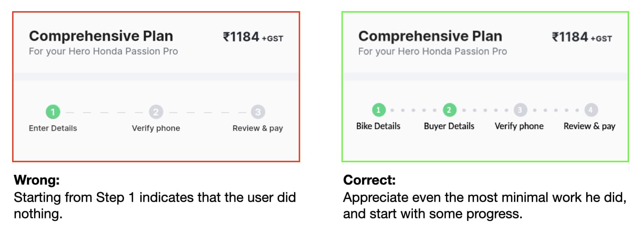644x234 pixels.
Task: Select Verify phone label in left panel
Action: click(156, 128)
